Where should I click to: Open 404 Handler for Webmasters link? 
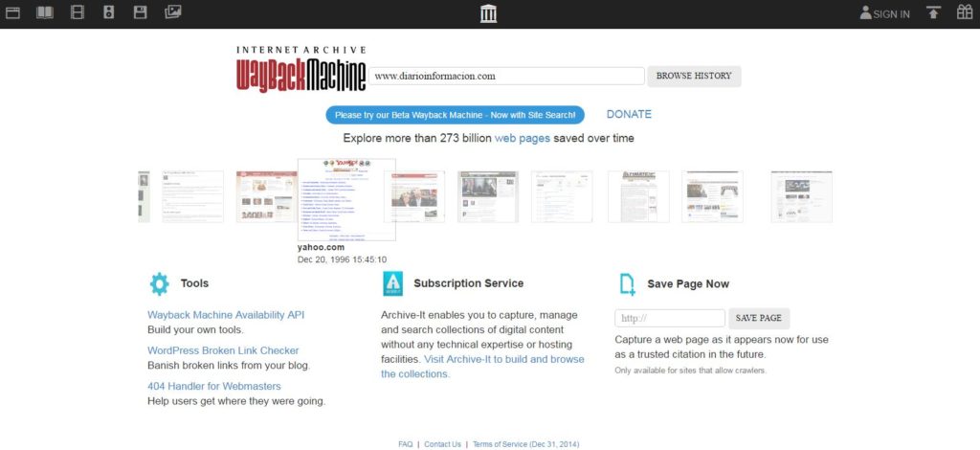tap(214, 386)
